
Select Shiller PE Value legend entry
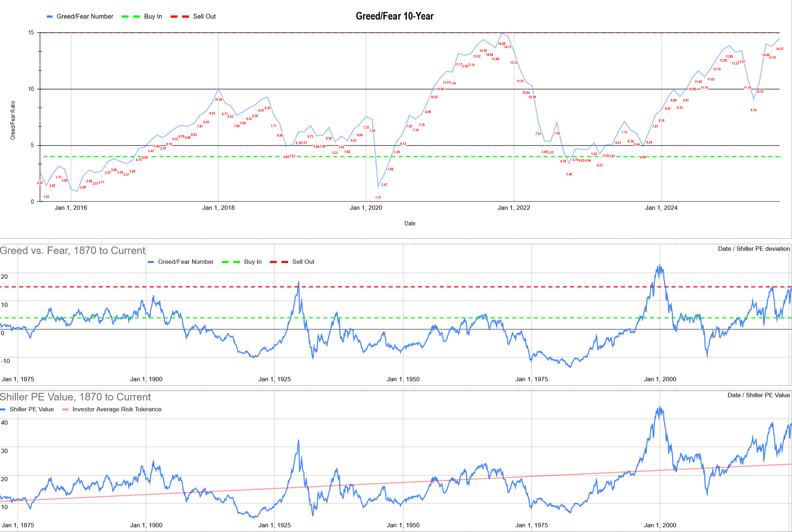tap(32, 409)
